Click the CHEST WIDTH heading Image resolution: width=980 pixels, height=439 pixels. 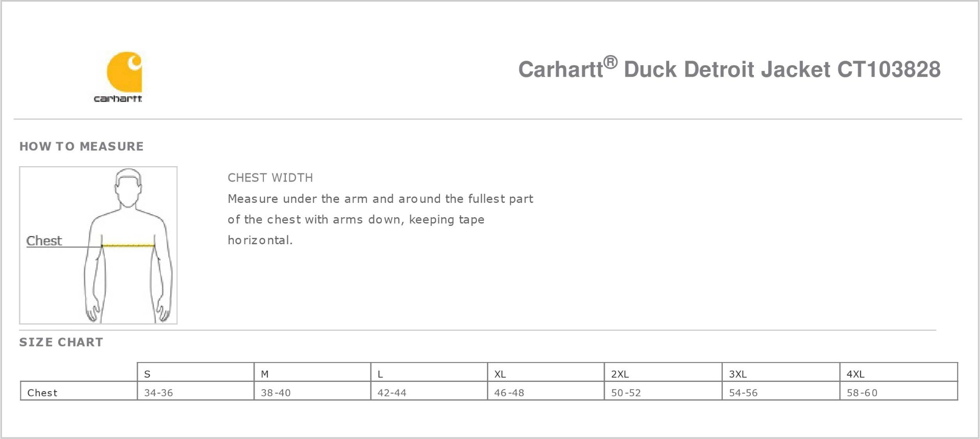tap(270, 178)
